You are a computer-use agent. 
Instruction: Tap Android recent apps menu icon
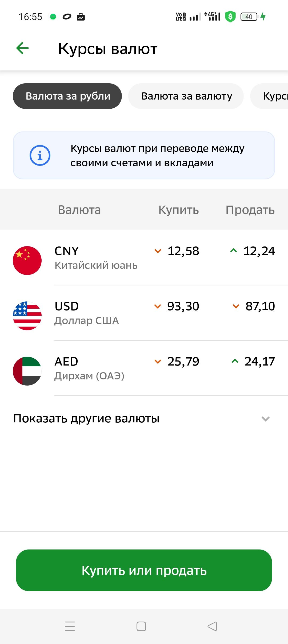point(70,626)
